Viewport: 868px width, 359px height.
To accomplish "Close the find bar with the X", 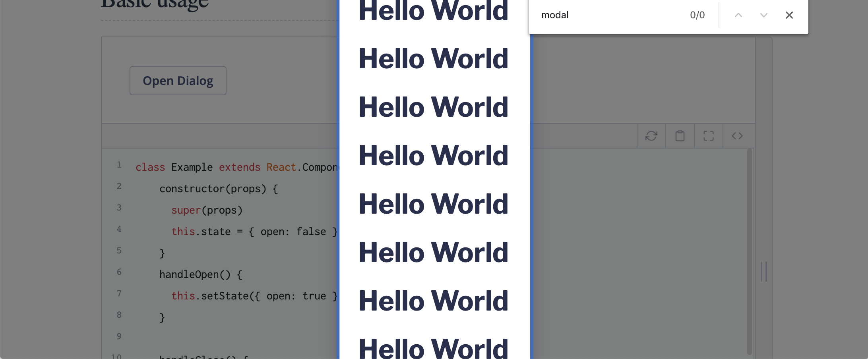I will click(789, 15).
